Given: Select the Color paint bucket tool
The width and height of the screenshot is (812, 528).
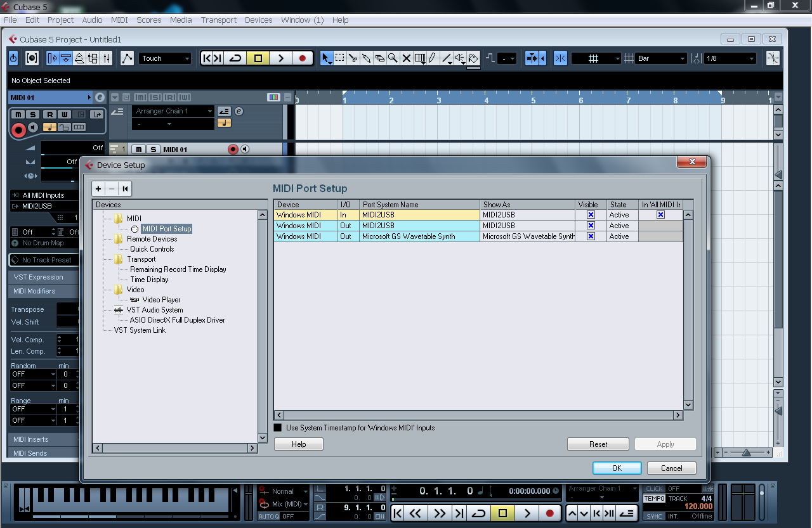Looking at the screenshot, I should pos(473,58).
